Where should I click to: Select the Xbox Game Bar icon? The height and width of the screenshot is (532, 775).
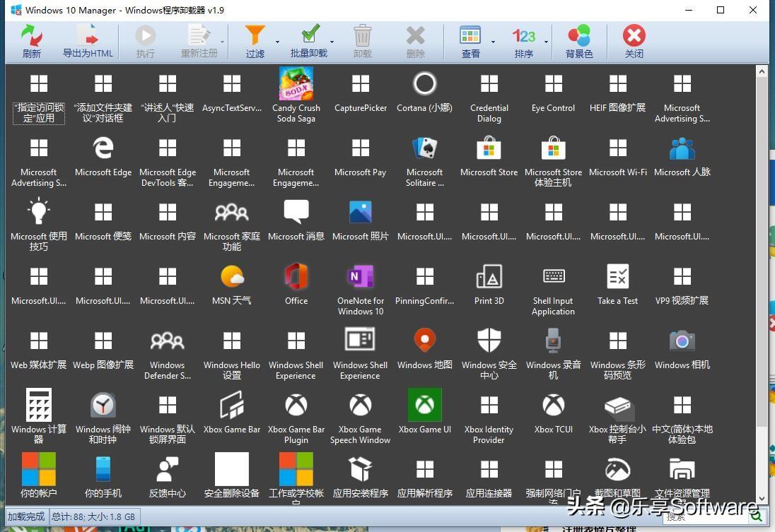[x=232, y=405]
